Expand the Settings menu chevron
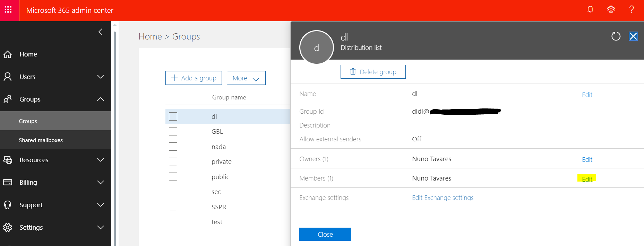The image size is (644, 246). click(101, 227)
